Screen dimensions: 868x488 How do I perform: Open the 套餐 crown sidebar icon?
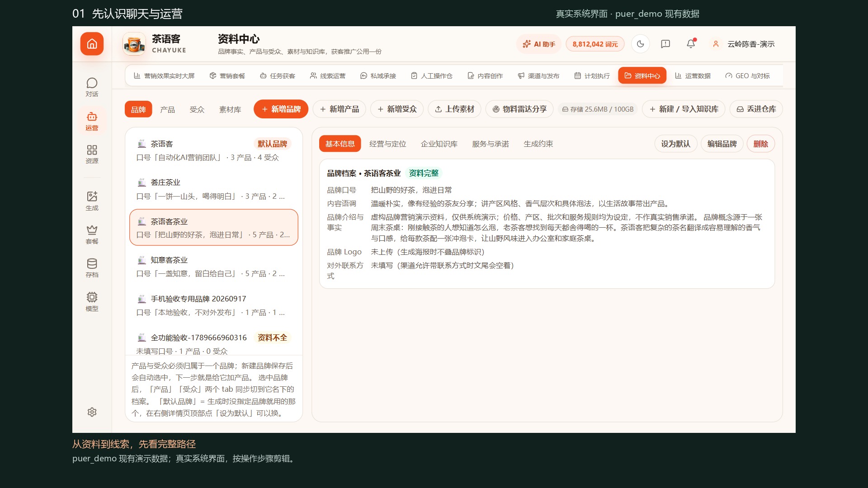coord(92,235)
